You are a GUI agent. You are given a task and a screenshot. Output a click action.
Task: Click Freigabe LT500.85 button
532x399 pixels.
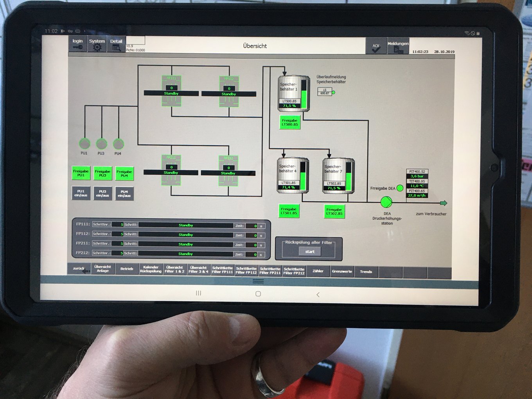pos(290,122)
